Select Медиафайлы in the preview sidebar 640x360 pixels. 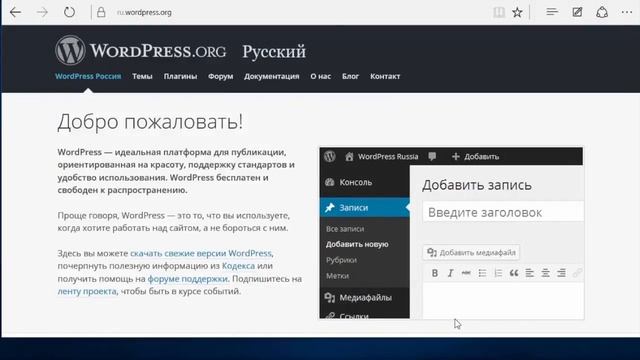click(364, 298)
